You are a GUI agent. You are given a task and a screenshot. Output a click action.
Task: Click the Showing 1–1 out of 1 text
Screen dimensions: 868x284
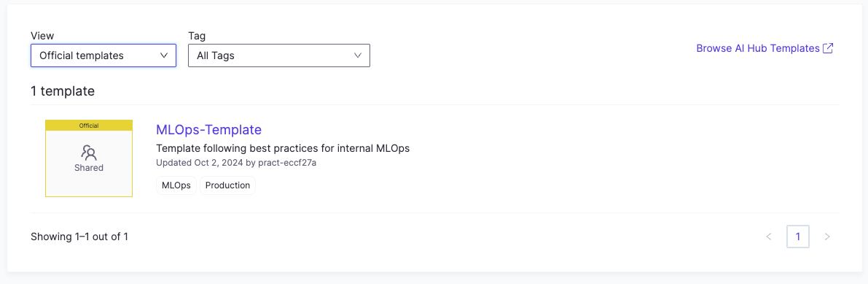click(x=79, y=237)
